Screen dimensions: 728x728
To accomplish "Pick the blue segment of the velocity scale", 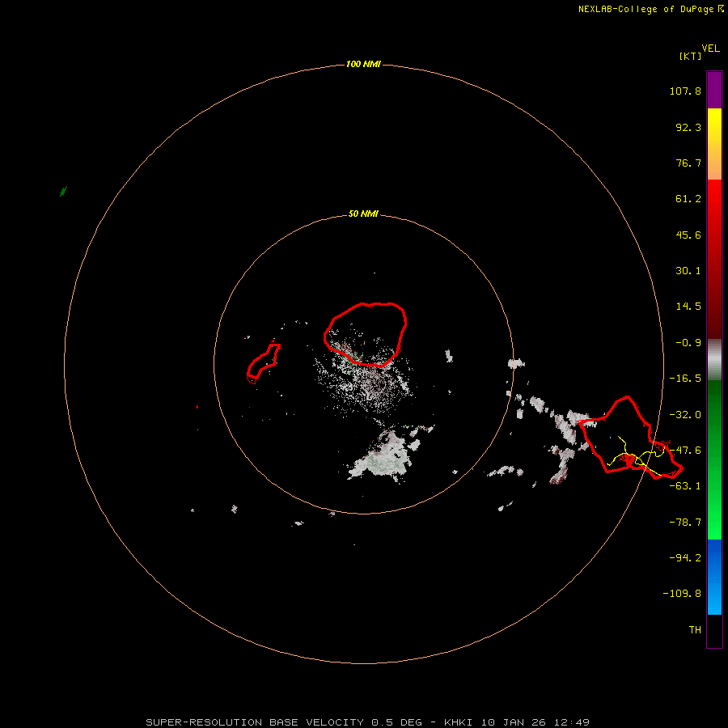I will coord(714,577).
